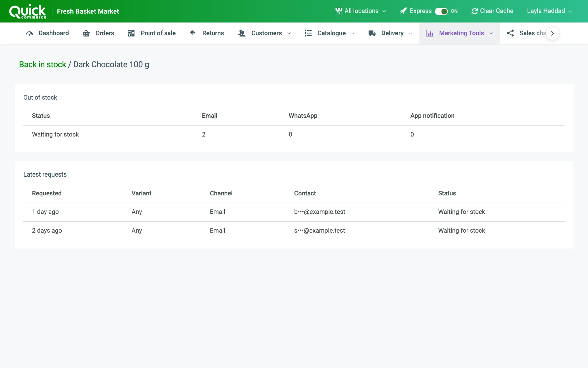Click contact s•••@example.test
The height and width of the screenshot is (368, 588).
pyautogui.click(x=319, y=231)
